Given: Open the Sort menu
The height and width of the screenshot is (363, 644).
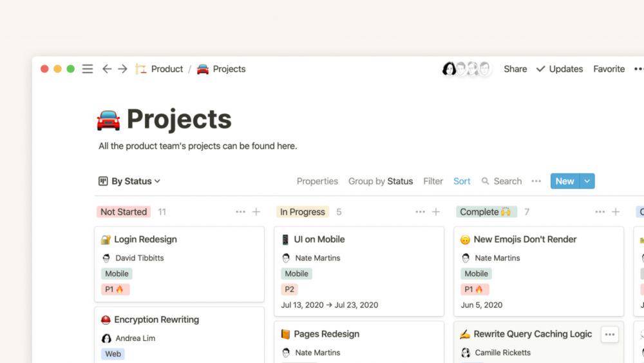Looking at the screenshot, I should pyautogui.click(x=462, y=181).
